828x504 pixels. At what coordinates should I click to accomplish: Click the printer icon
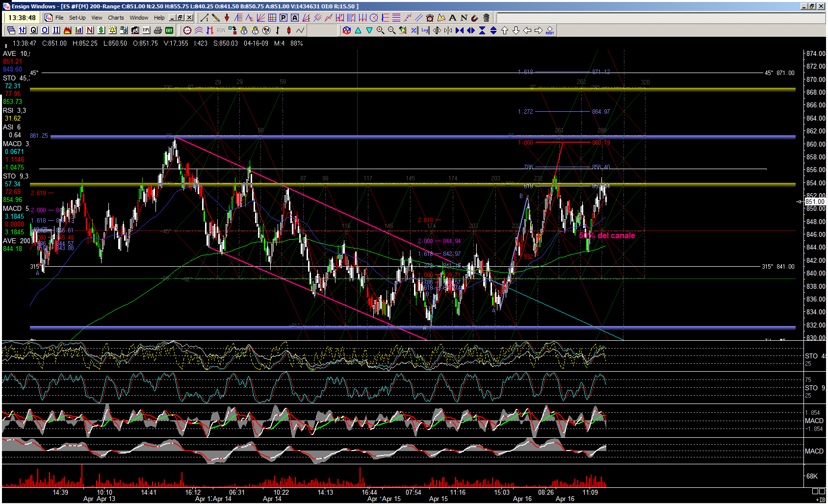click(x=157, y=30)
